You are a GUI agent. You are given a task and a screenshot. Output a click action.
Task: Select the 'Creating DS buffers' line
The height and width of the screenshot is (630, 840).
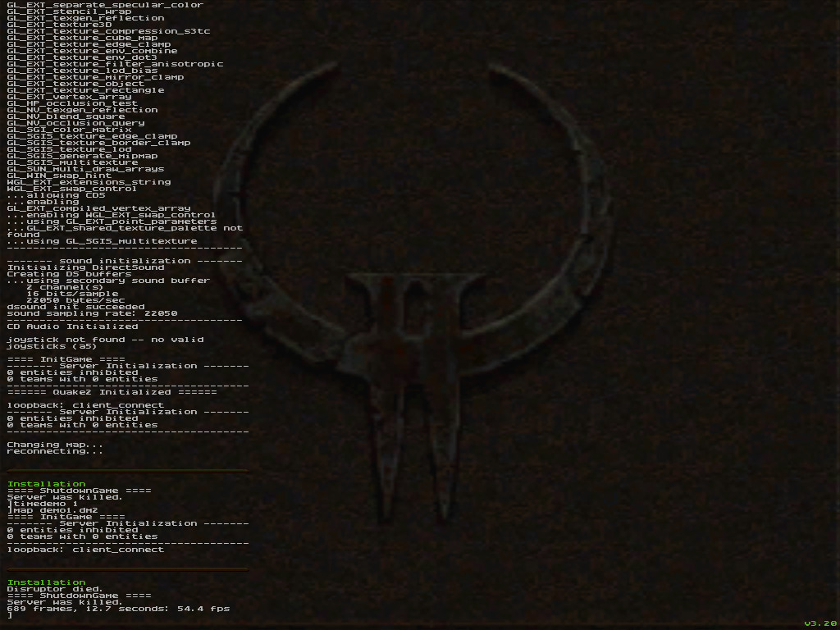(x=69, y=274)
